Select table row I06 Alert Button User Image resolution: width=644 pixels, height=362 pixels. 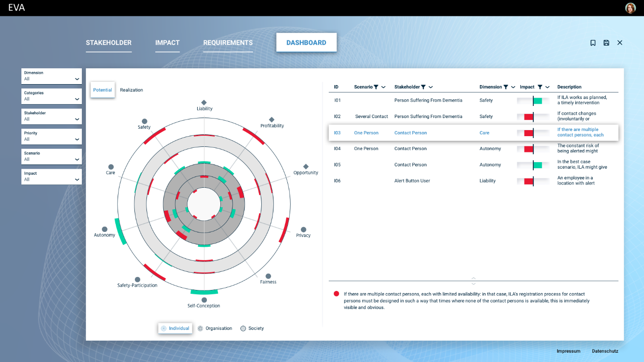[x=473, y=181]
